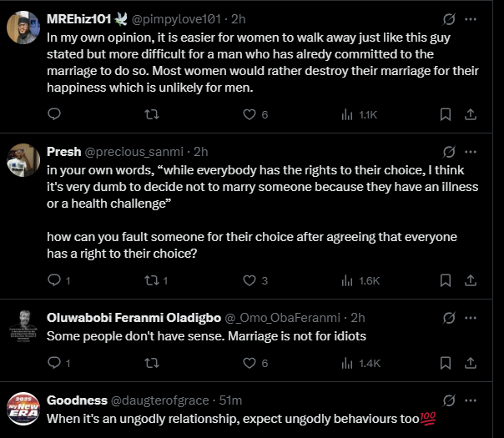Repost MREhiz101's tweet
This screenshot has height=438, width=504.
pos(153,114)
